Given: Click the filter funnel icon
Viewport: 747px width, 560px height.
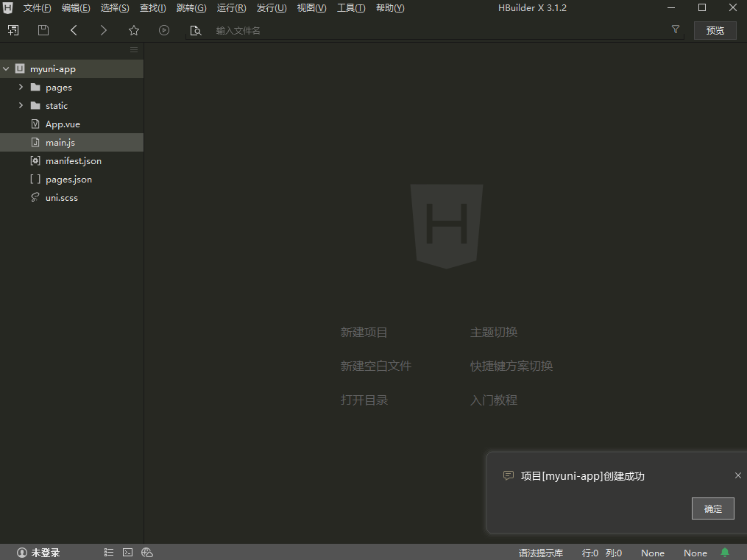Looking at the screenshot, I should (676, 29).
